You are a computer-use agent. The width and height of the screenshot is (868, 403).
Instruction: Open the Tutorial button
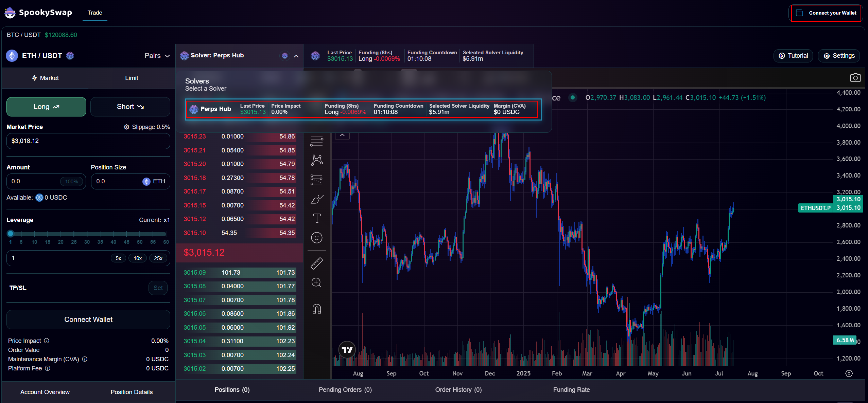[793, 56]
